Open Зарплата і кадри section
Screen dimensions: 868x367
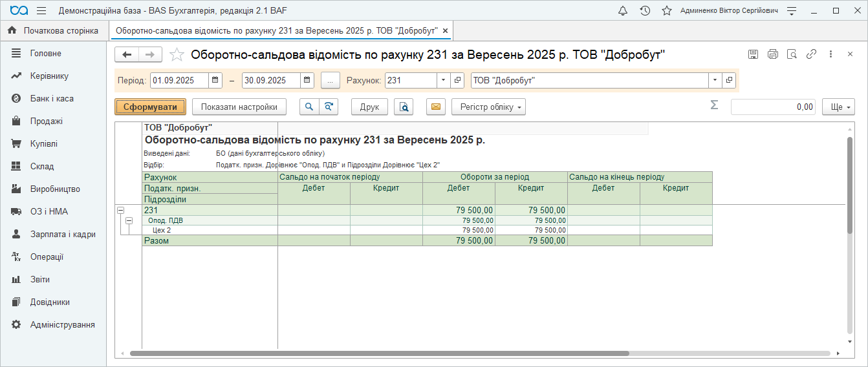pyautogui.click(x=63, y=235)
